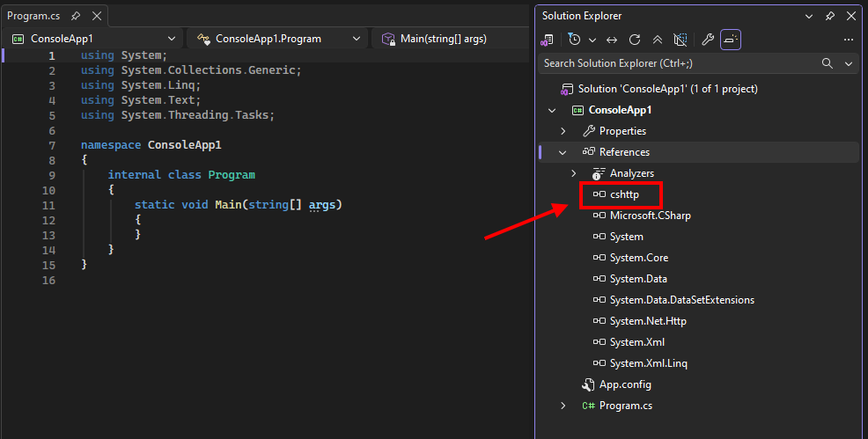Switch between solutions and folder views
The image size is (868, 439).
pyautogui.click(x=548, y=40)
